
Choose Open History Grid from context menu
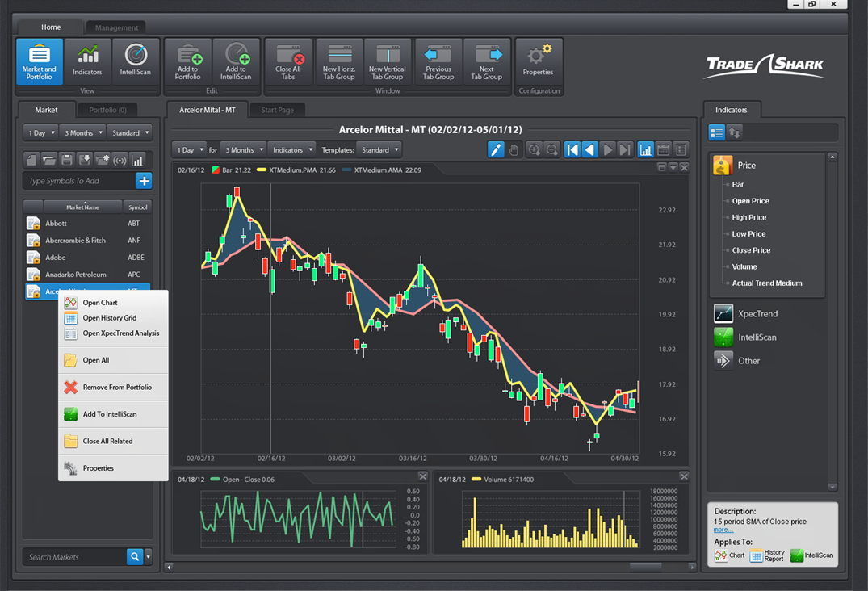pyautogui.click(x=113, y=318)
